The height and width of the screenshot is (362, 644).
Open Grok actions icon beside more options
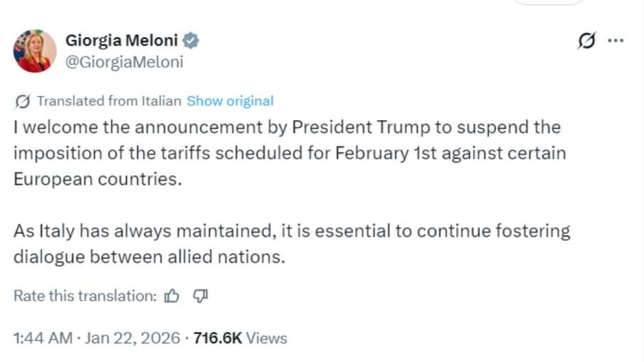[586, 41]
